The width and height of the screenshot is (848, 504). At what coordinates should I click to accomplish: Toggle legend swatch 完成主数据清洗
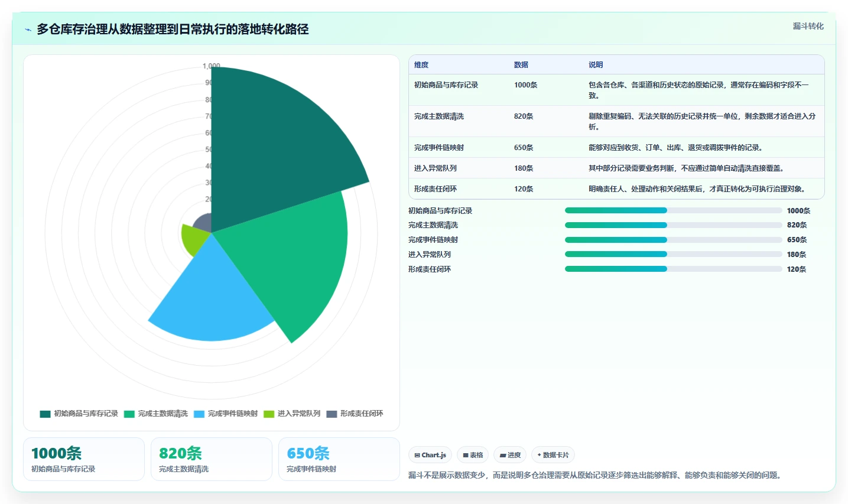pos(129,414)
